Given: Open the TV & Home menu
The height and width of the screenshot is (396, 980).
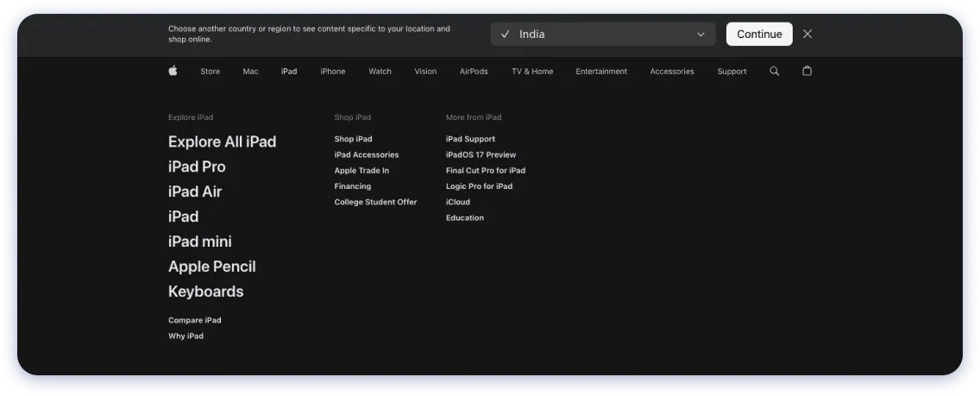Looking at the screenshot, I should click(x=532, y=72).
